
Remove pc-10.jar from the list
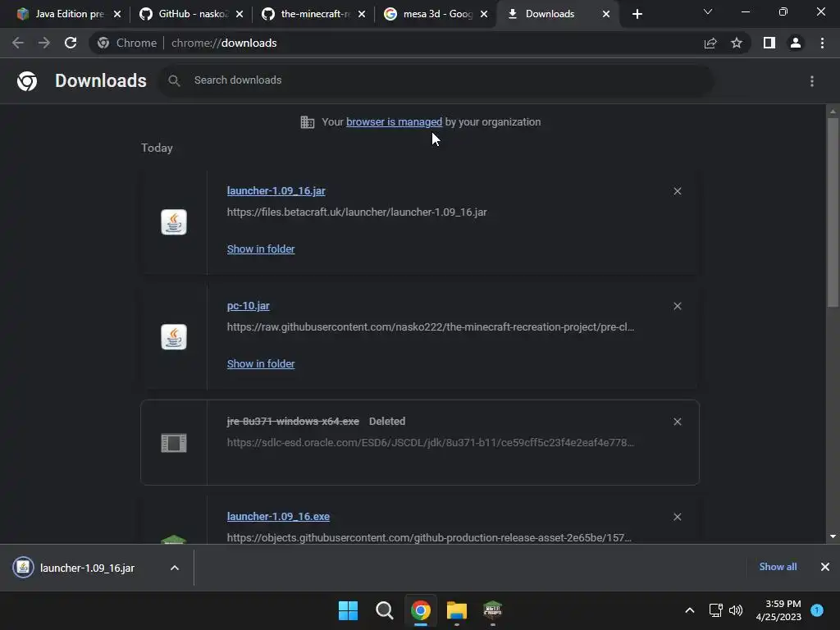coord(677,306)
